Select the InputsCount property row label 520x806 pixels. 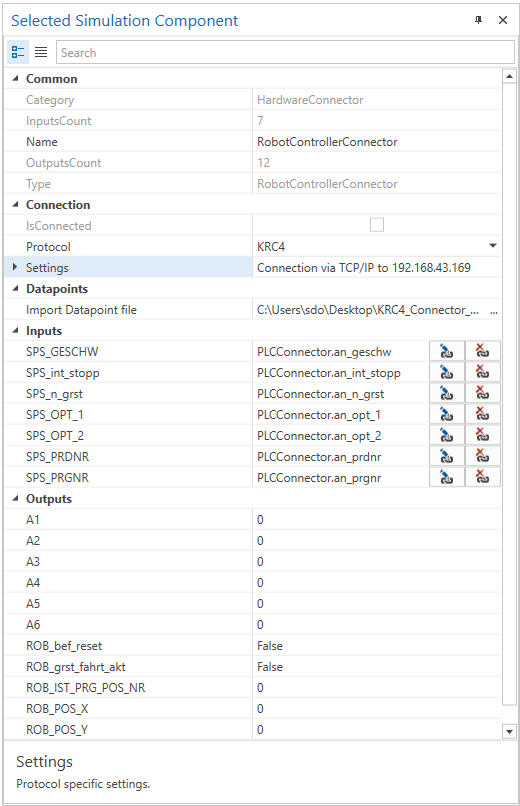point(59,121)
